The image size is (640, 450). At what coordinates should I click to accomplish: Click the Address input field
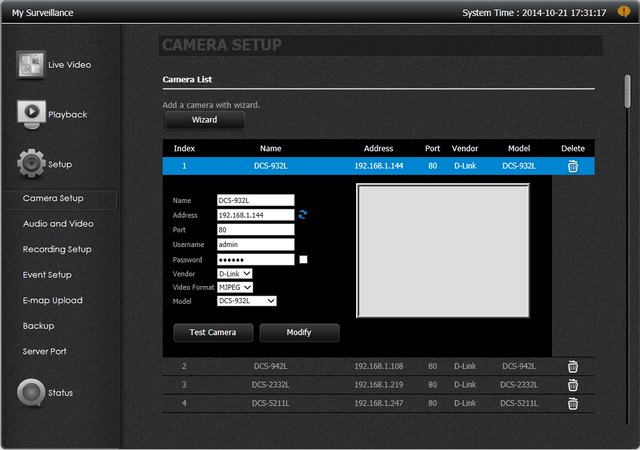[x=256, y=215]
